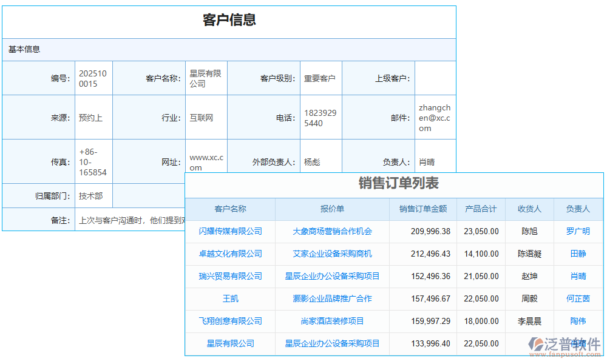Open quote 艾家企业设备采购商机

tap(332, 254)
